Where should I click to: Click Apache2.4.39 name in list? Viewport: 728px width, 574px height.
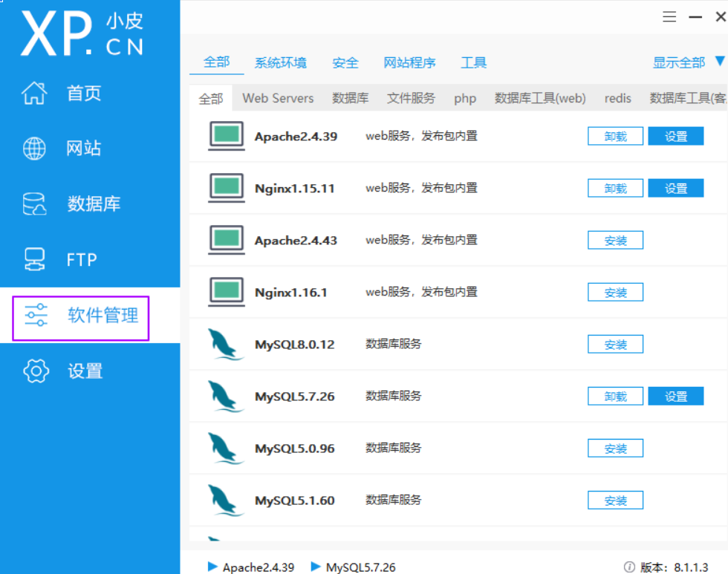coord(296,137)
